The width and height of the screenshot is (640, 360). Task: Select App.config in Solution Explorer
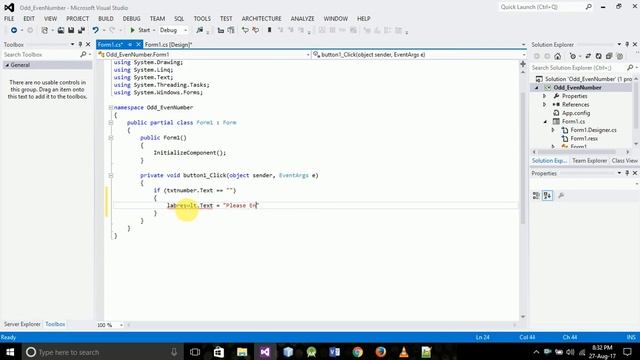[x=576, y=113]
